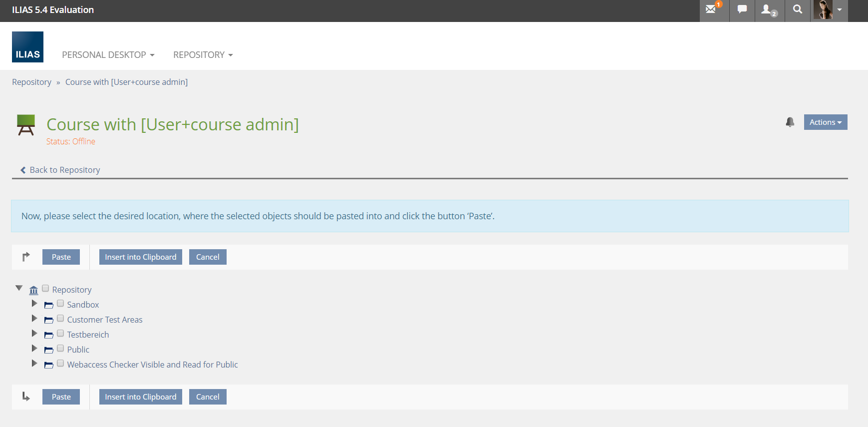Check the Testbereich checkbox
The image size is (868, 427).
(x=60, y=333)
